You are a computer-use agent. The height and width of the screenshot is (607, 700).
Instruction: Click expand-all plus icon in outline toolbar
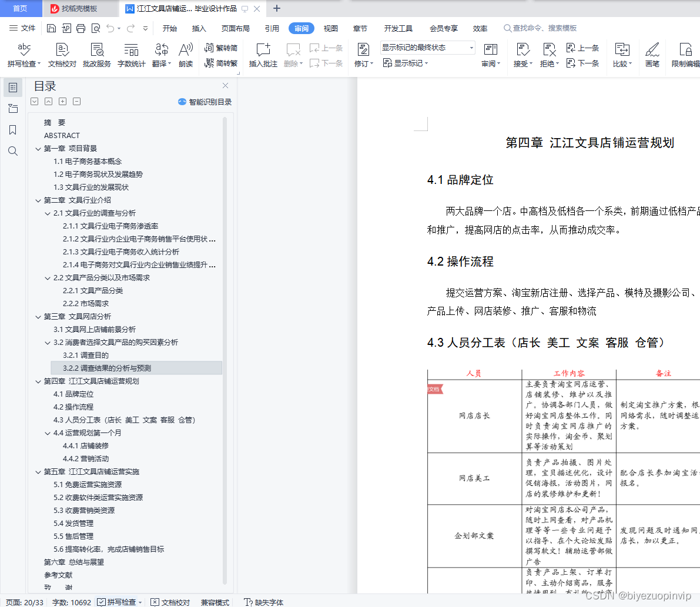pos(62,101)
